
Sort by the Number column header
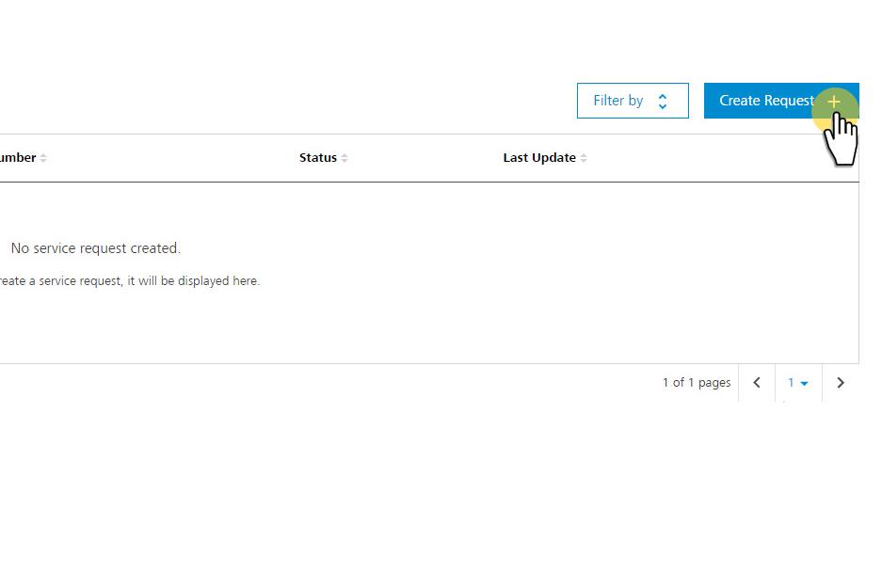pyautogui.click(x=18, y=157)
